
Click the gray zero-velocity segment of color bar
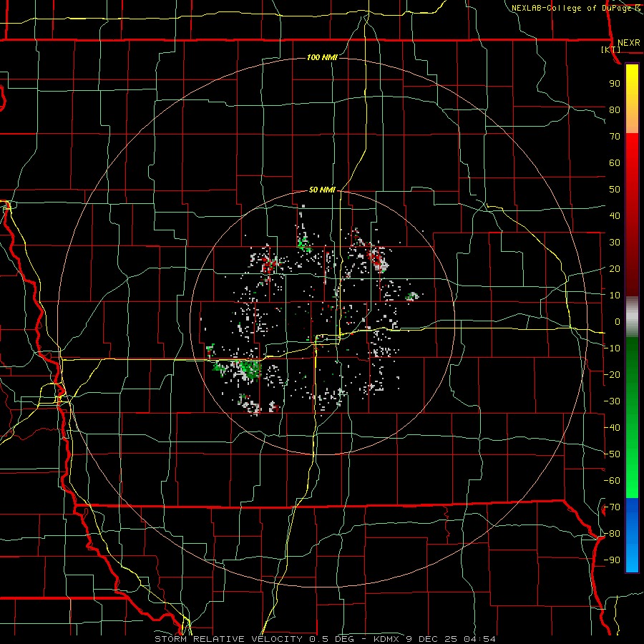(x=632, y=317)
